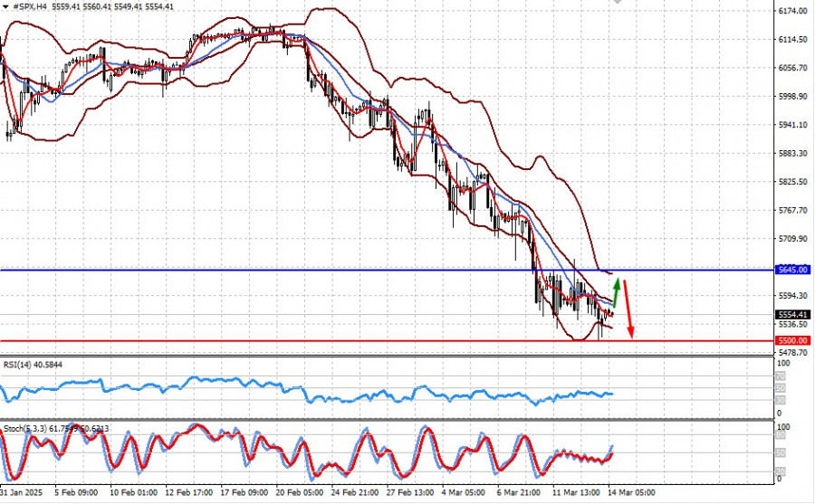This screenshot has height=504, width=815.
Task: Click the 20 Feb 05:00 time axis label
Action: coord(300,492)
